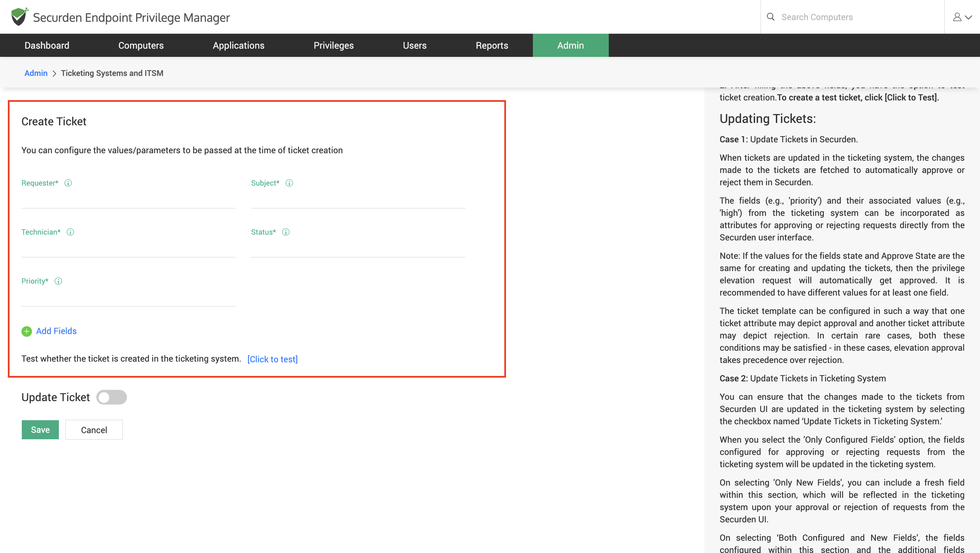
Task: Click the Securden shield logo
Action: tap(19, 17)
